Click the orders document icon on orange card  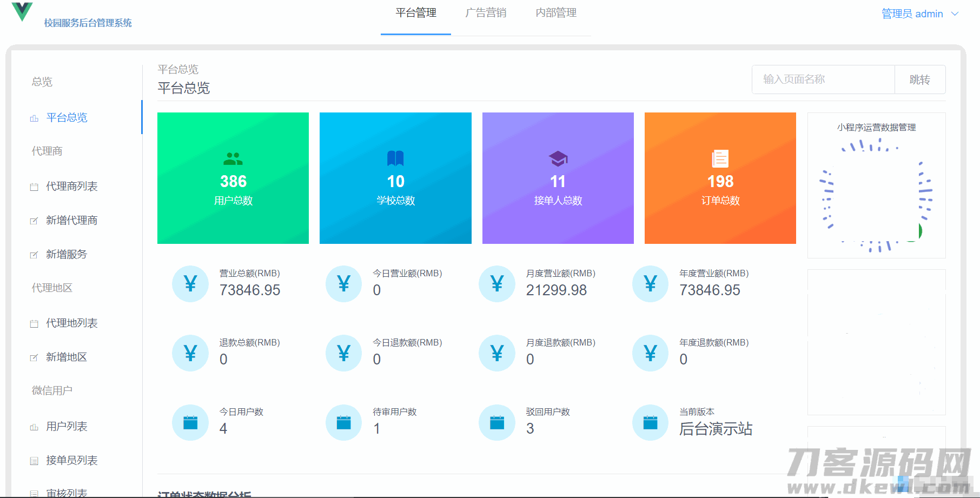coord(720,158)
